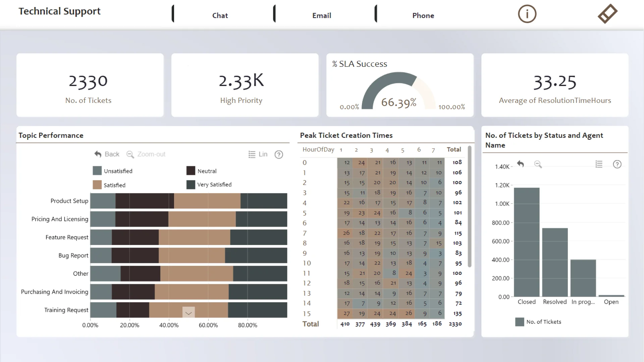The width and height of the screenshot is (644, 362).
Task: Click Technical Support title
Action: (59, 11)
